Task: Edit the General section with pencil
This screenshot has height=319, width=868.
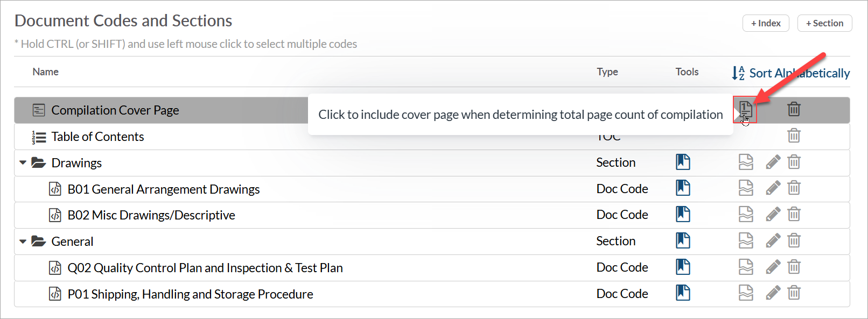Action: [x=773, y=240]
